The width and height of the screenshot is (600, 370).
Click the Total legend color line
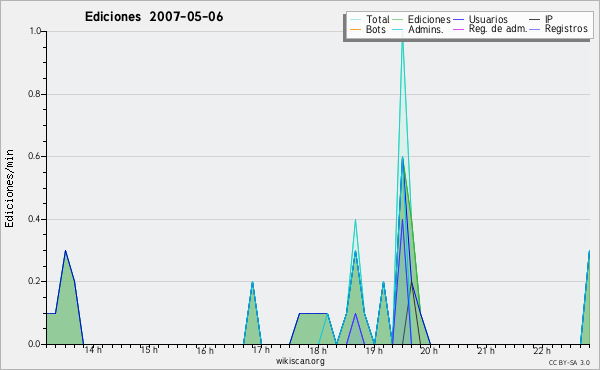click(x=355, y=20)
